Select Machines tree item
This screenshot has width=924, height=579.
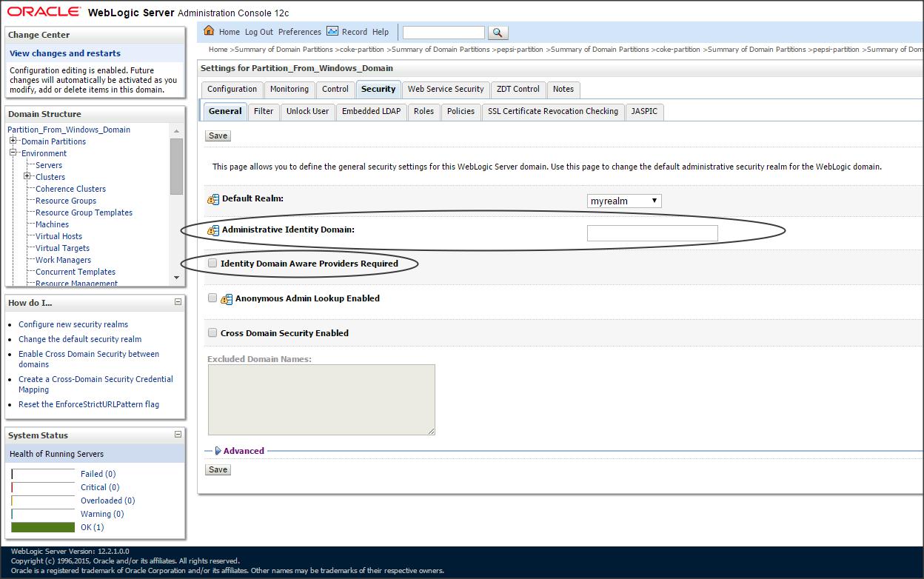(x=52, y=224)
